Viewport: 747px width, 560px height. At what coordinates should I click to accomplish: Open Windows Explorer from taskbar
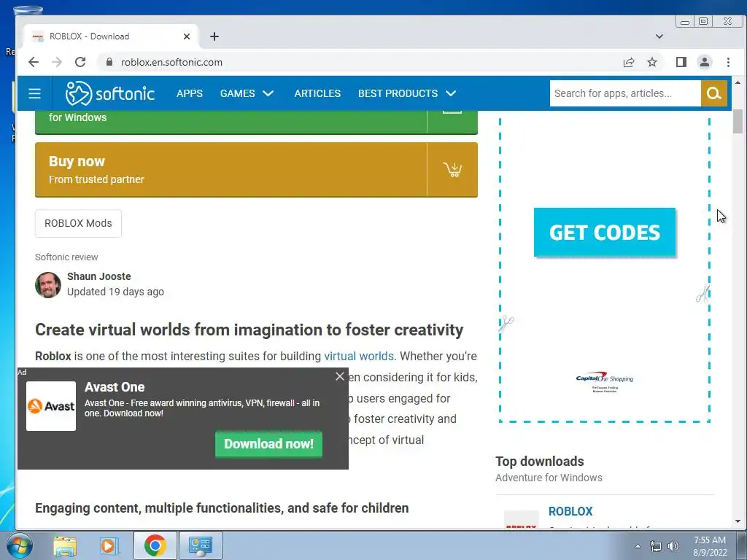[x=65, y=545]
